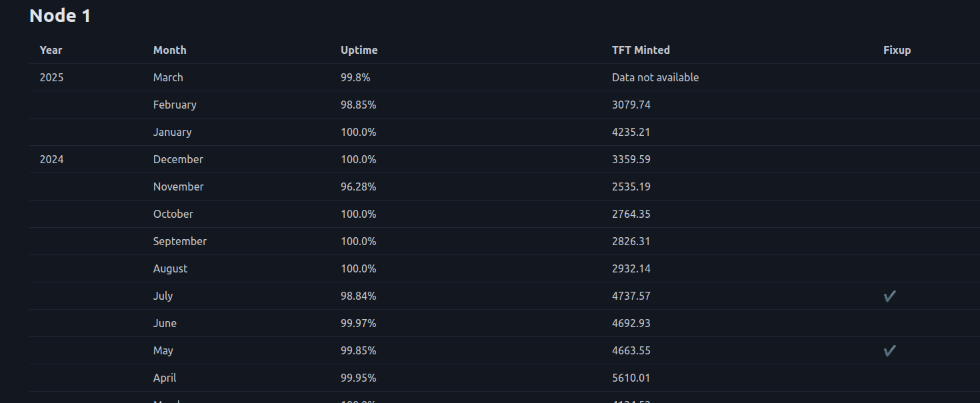Select the 2024 year cell

[51, 159]
